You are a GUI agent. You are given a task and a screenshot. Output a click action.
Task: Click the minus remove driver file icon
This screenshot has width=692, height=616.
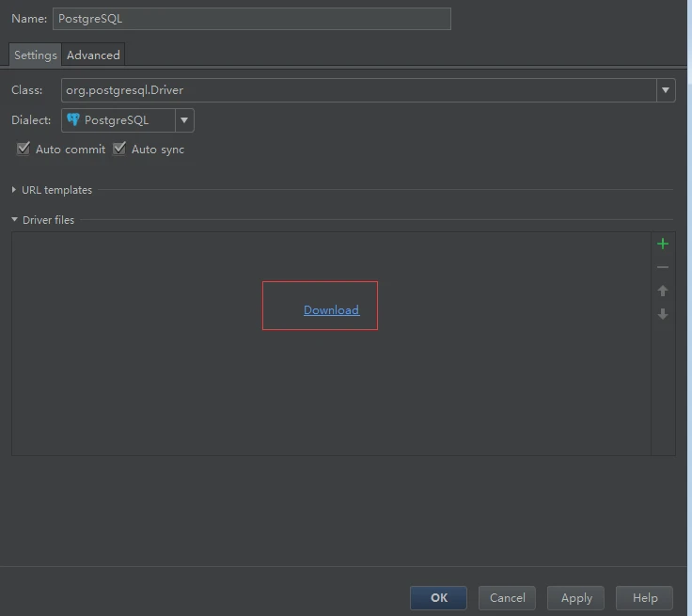(663, 267)
